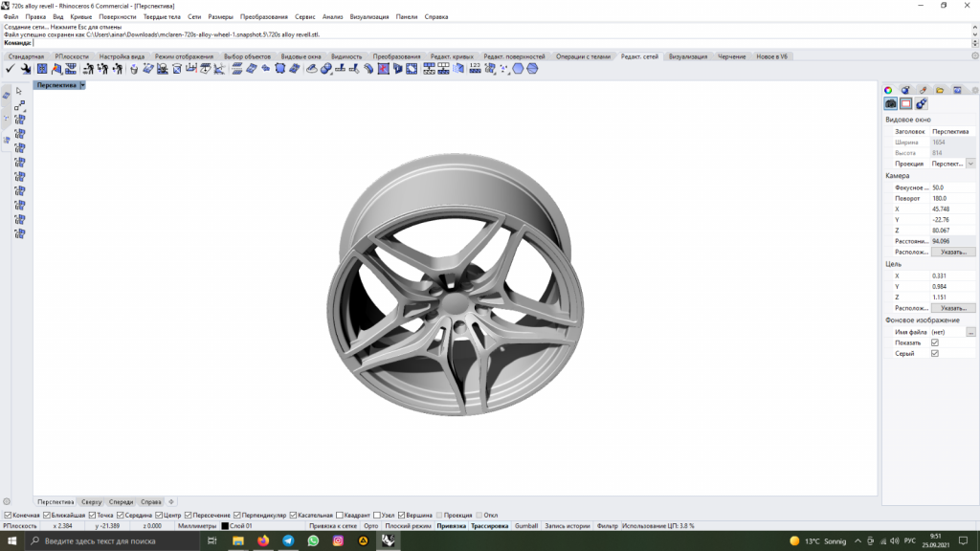Viewport: 980px width, 551px height.
Task: Click the browse button next to Имя файла
Action: click(x=970, y=332)
